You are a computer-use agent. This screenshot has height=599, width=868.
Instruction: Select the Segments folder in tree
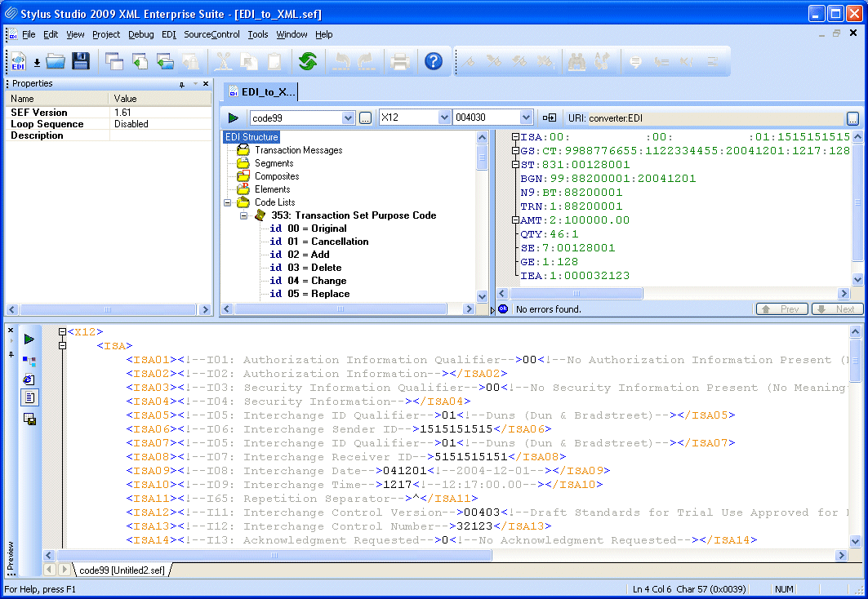[274, 163]
